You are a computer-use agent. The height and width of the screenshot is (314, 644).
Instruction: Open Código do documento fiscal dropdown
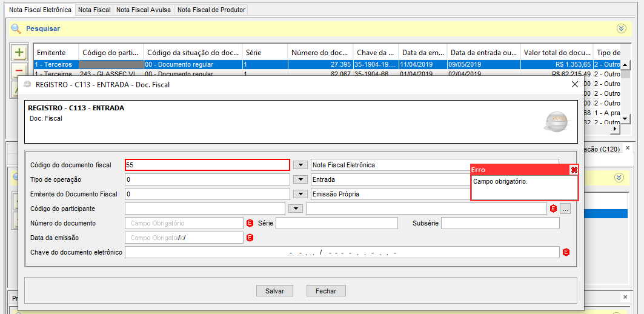tap(299, 165)
